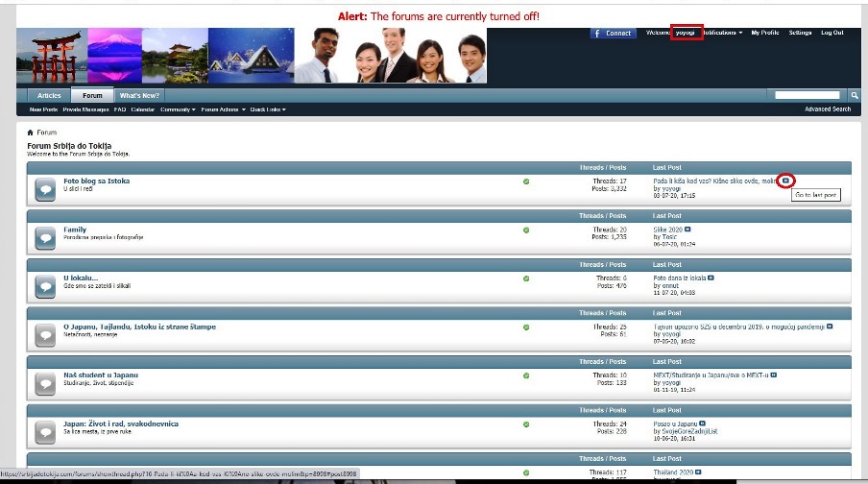Image resolution: width=868 pixels, height=484 pixels.
Task: Click the search input field
Action: 808,95
